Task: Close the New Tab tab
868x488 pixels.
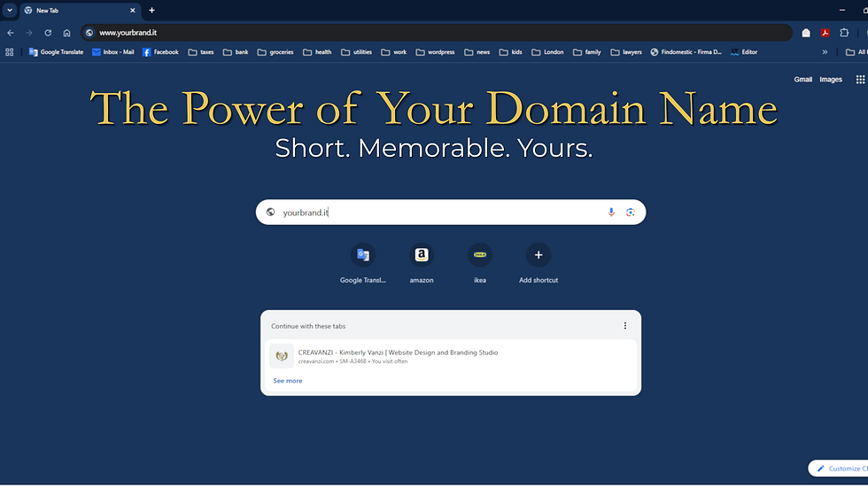Action: click(132, 11)
